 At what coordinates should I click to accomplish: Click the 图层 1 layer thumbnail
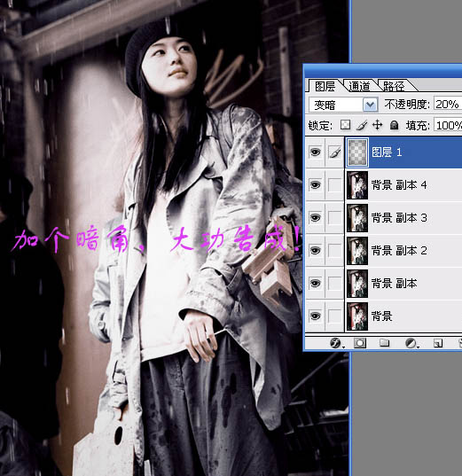coord(357,152)
